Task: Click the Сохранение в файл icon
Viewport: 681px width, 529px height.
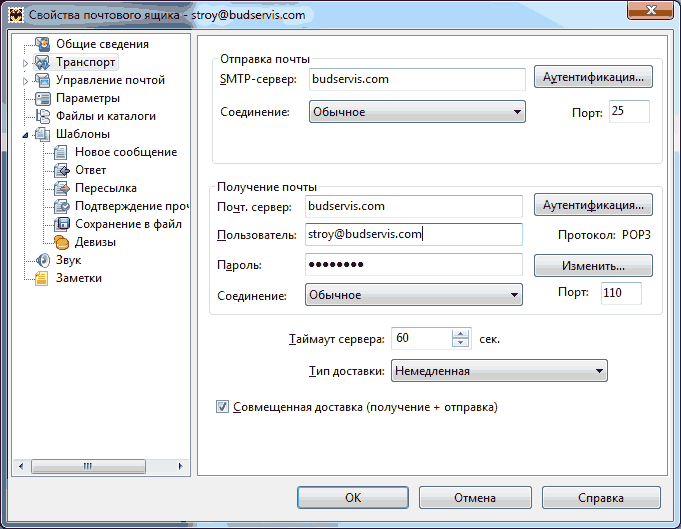Action: point(61,224)
